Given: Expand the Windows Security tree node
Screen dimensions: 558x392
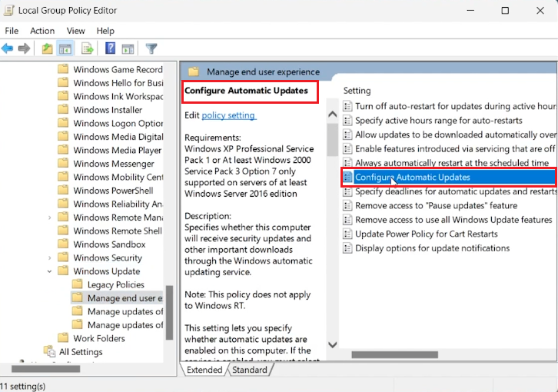Looking at the screenshot, I should tap(50, 257).
